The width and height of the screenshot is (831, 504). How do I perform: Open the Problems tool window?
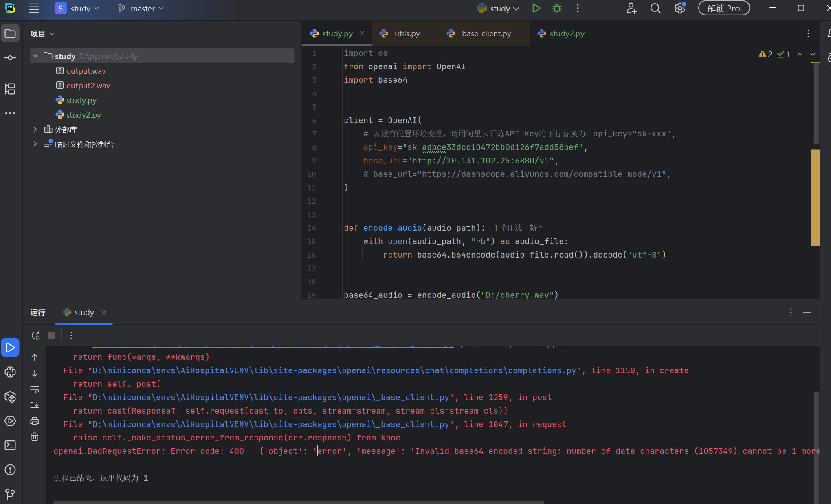coord(10,470)
